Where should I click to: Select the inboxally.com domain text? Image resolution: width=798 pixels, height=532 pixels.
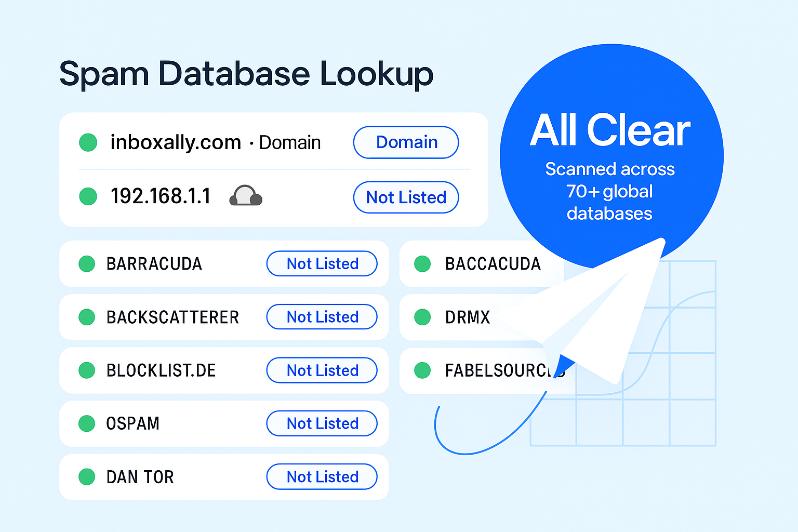[x=175, y=142]
